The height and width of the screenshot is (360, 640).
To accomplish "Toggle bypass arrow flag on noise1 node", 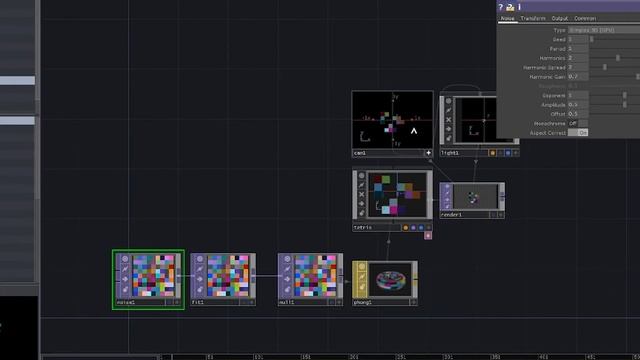I will [125, 280].
